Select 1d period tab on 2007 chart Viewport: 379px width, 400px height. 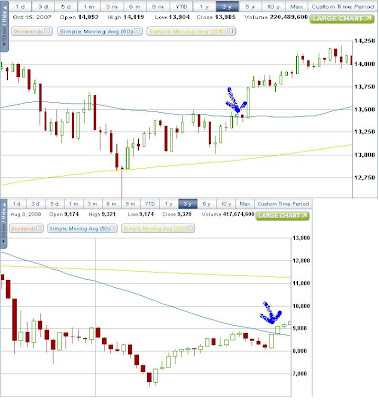point(20,6)
